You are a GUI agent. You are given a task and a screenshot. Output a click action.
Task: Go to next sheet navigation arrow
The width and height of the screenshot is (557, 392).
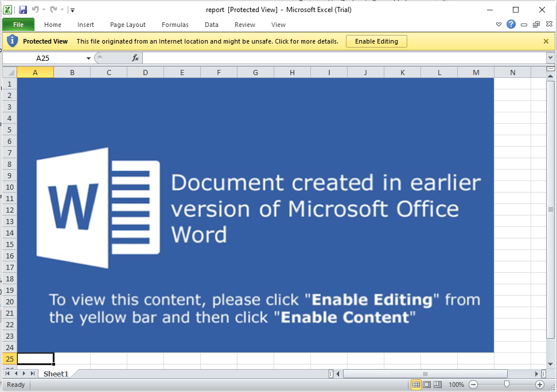pyautogui.click(x=24, y=373)
